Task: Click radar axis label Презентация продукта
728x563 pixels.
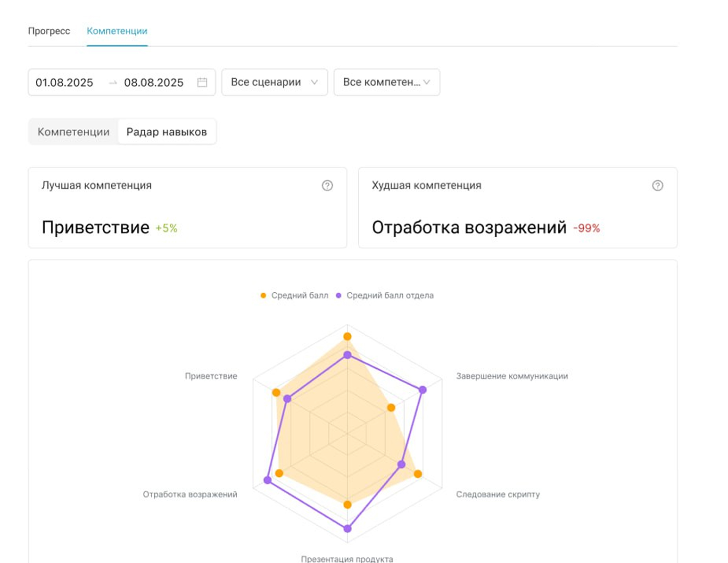Action: [x=347, y=559]
